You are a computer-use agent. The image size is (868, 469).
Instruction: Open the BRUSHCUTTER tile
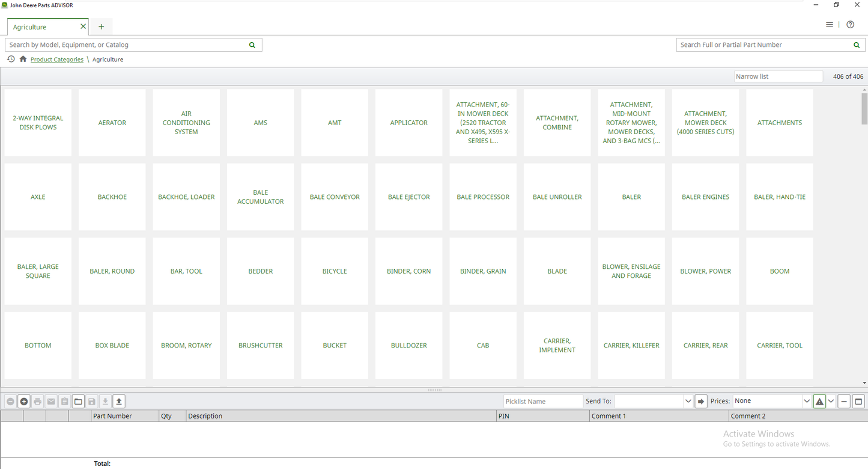261,346
